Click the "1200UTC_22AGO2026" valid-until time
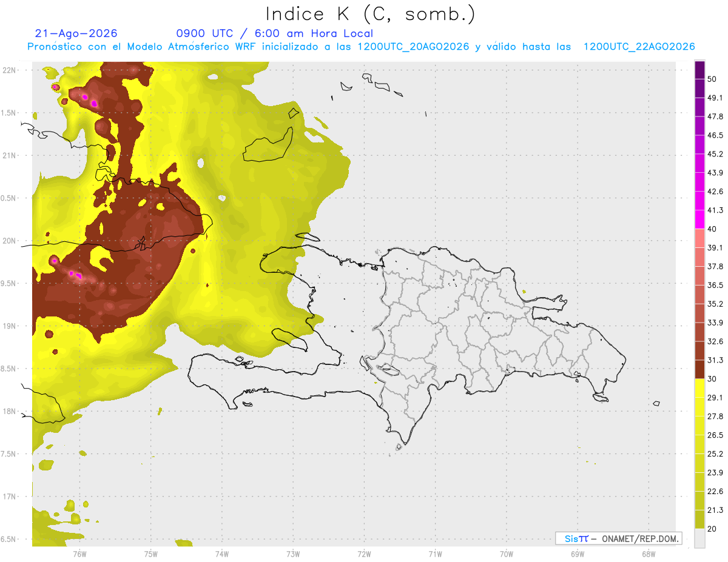728x562 pixels. point(639,47)
